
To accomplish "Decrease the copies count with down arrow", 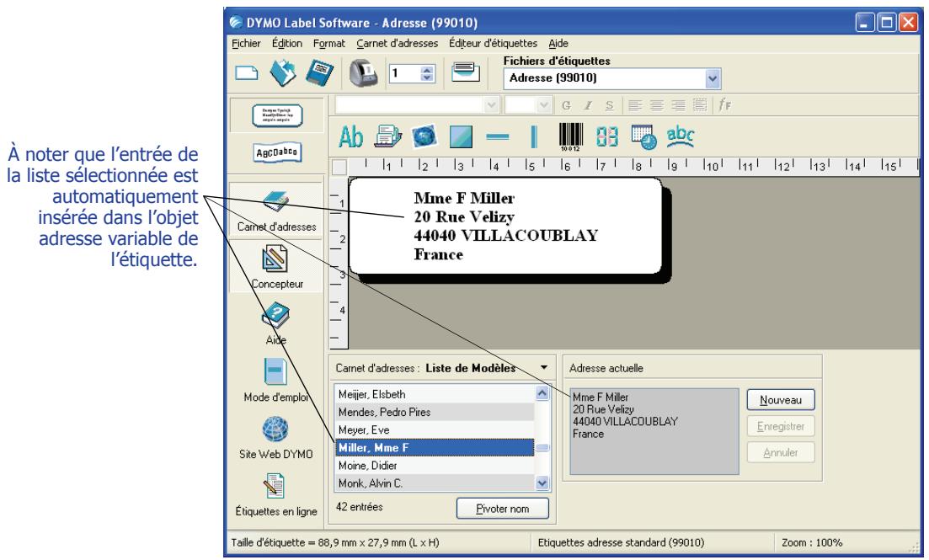I will pos(427,77).
